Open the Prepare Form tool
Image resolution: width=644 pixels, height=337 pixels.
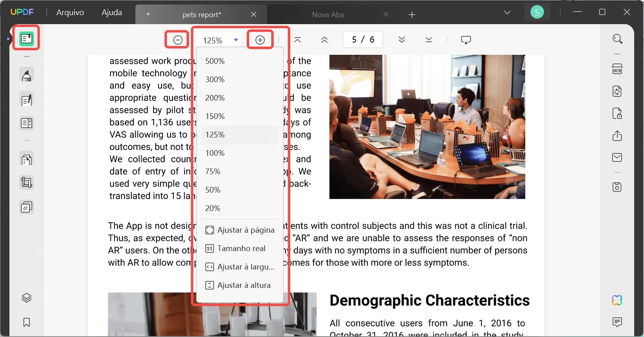pyautogui.click(x=27, y=123)
